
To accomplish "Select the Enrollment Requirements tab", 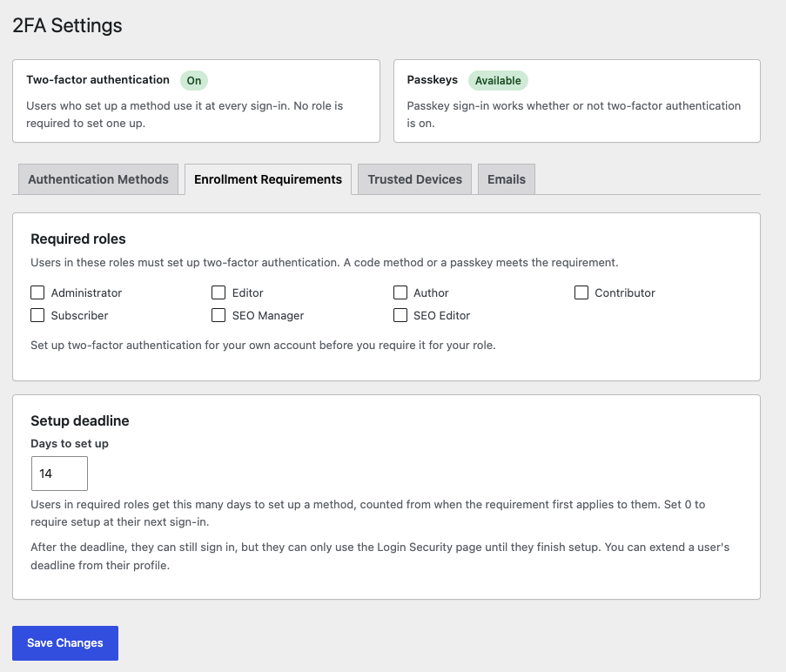I will (268, 179).
